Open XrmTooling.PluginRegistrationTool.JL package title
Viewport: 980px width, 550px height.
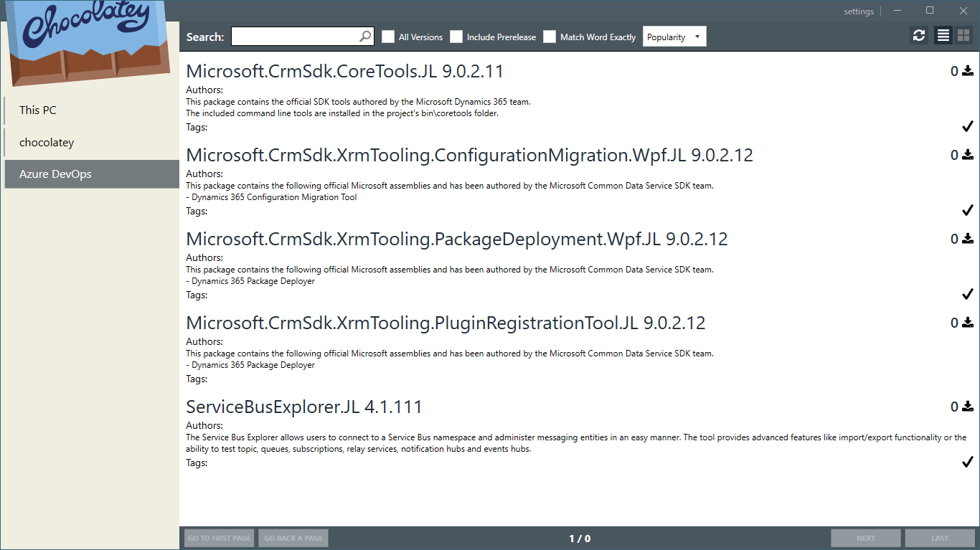click(x=446, y=323)
